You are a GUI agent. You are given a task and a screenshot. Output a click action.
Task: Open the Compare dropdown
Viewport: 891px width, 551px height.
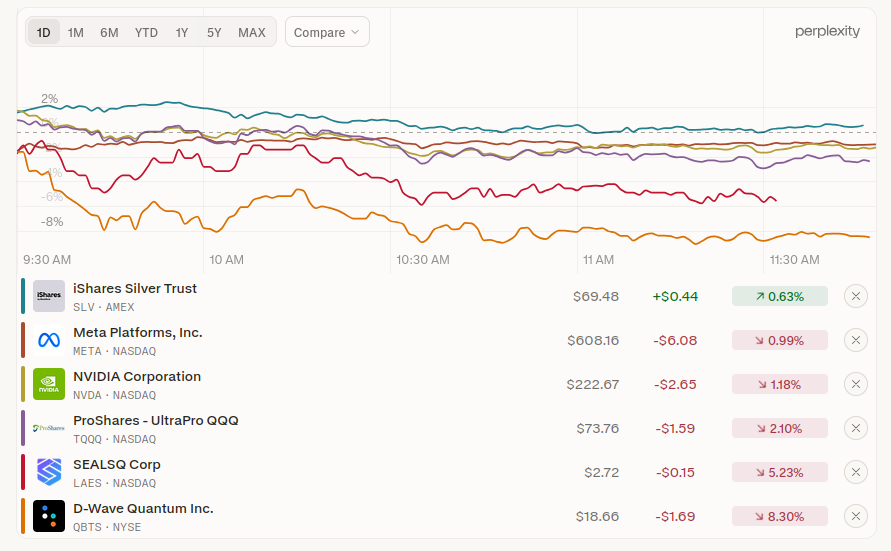[x=327, y=32]
